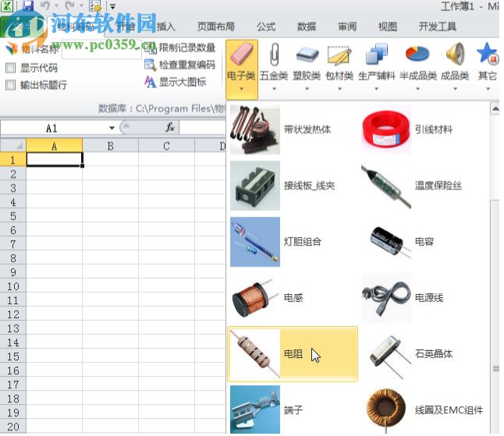Switch to the 审阅 ribbon tab
Viewport: 504px width, 436px height.
(347, 27)
